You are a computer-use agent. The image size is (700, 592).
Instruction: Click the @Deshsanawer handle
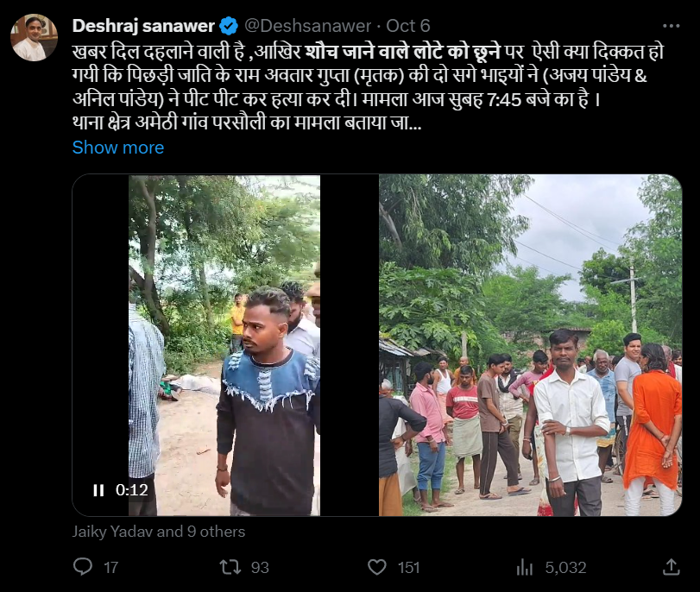(310, 26)
